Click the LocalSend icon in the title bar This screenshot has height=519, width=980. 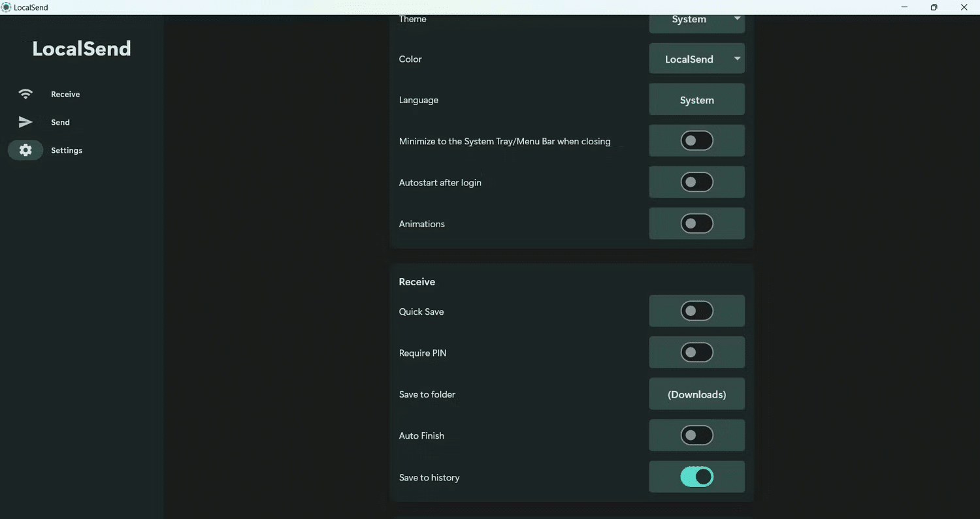(x=7, y=7)
